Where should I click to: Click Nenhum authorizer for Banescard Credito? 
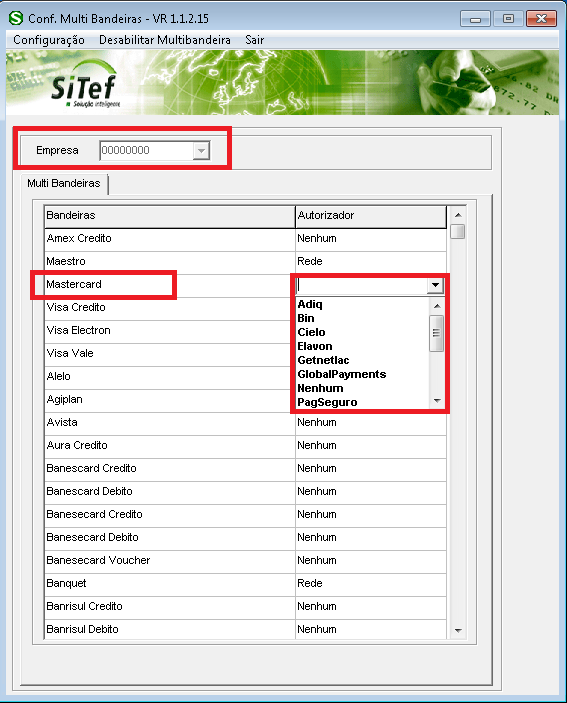(x=371, y=469)
